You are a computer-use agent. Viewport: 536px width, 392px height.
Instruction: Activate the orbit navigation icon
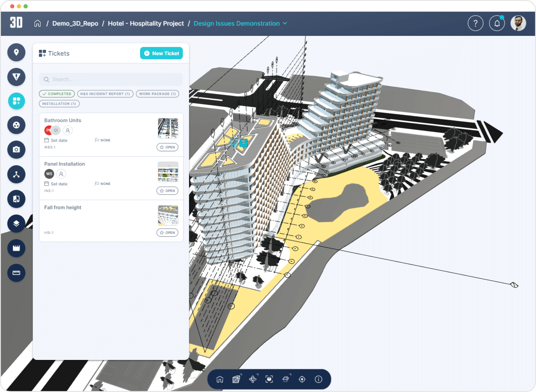(x=253, y=379)
